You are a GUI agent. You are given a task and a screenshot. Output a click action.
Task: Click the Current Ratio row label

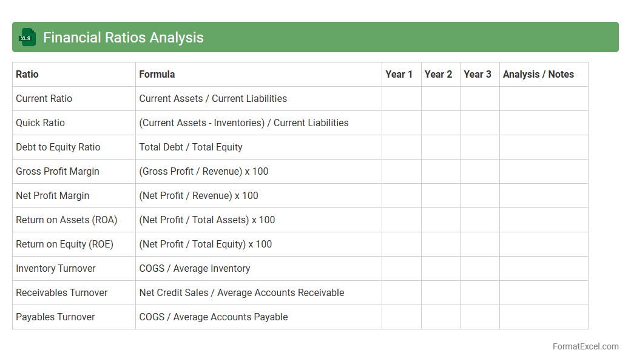[44, 98]
